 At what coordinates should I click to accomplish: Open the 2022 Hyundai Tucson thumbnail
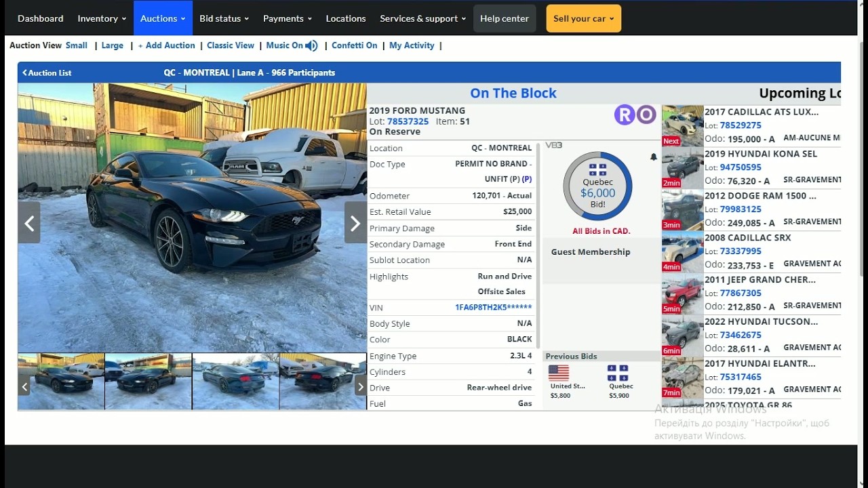[683, 336]
